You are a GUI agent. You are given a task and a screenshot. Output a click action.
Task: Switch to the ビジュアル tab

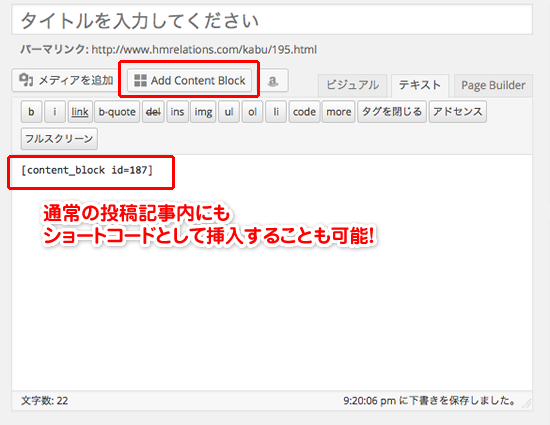pyautogui.click(x=353, y=85)
